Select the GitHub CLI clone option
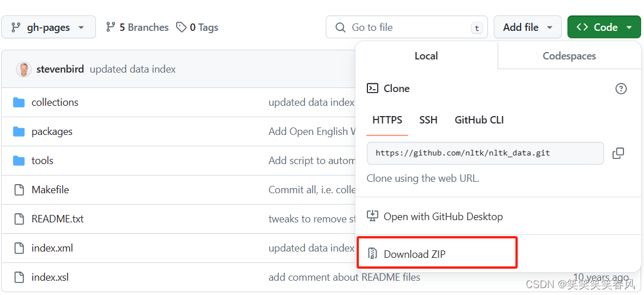Viewport: 644px width, 295px height. point(479,120)
